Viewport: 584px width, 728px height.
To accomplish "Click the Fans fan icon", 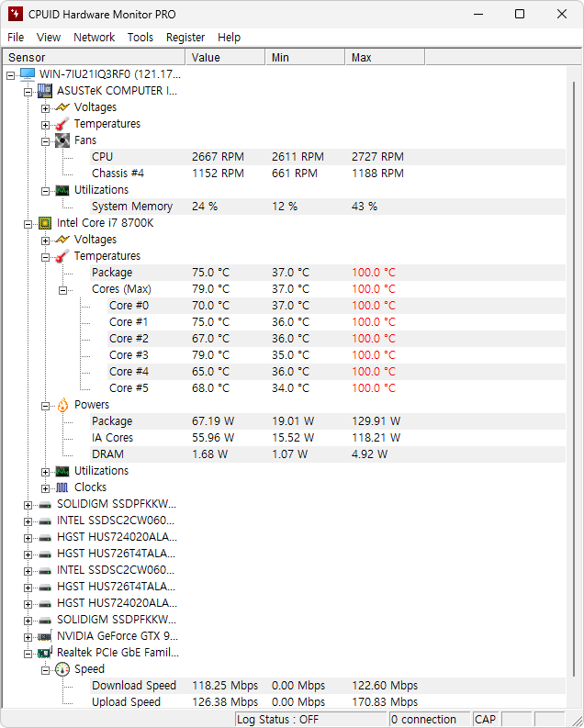I will click(62, 140).
